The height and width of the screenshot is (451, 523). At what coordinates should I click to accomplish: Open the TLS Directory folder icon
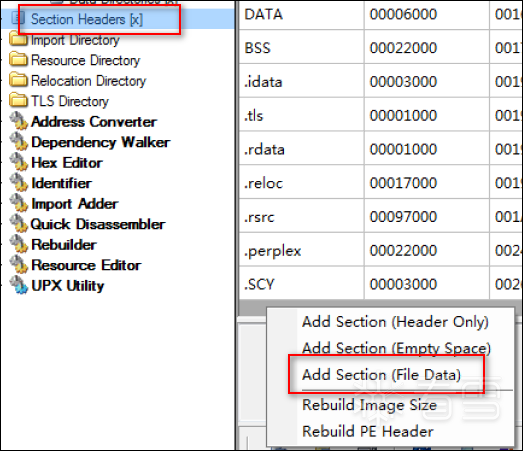pos(18,101)
